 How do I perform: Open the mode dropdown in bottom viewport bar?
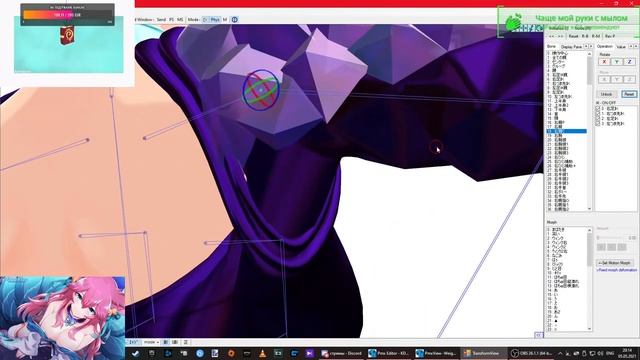[x=151, y=342]
